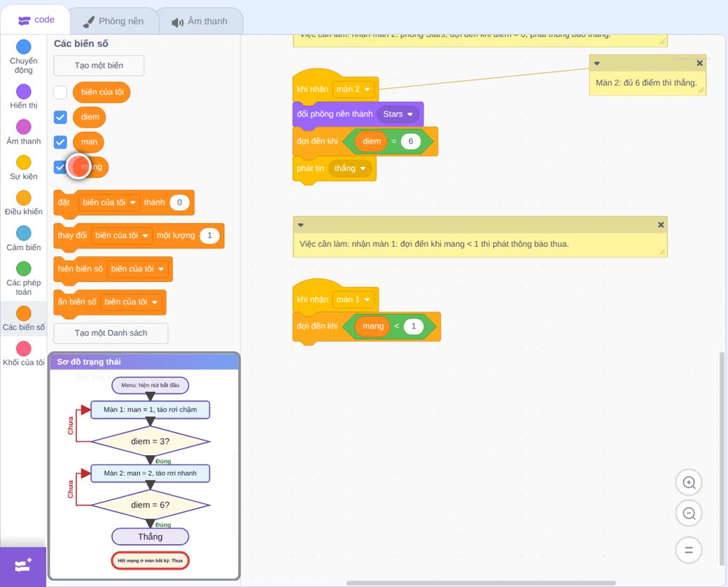Click the amount field in 'thay đổi' block

[210, 235]
